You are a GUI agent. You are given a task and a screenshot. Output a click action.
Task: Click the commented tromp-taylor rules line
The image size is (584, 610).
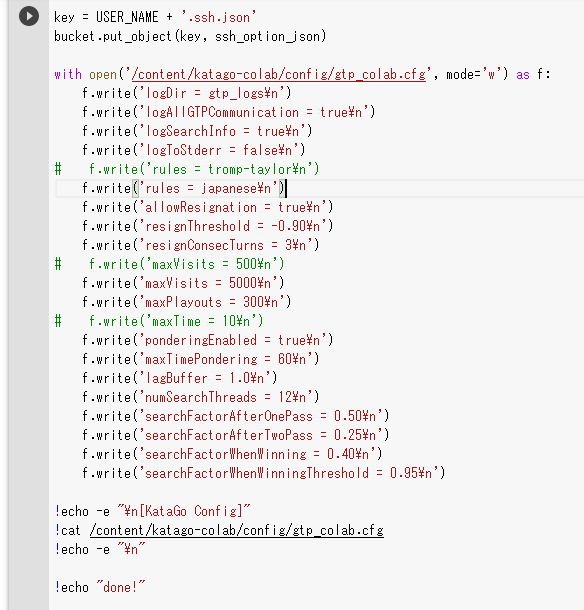[x=187, y=169]
